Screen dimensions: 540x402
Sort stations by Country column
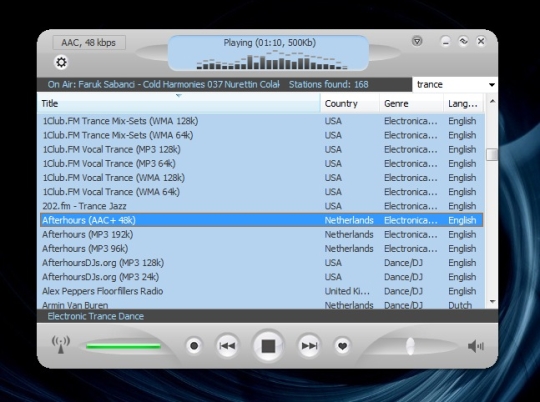click(x=350, y=103)
